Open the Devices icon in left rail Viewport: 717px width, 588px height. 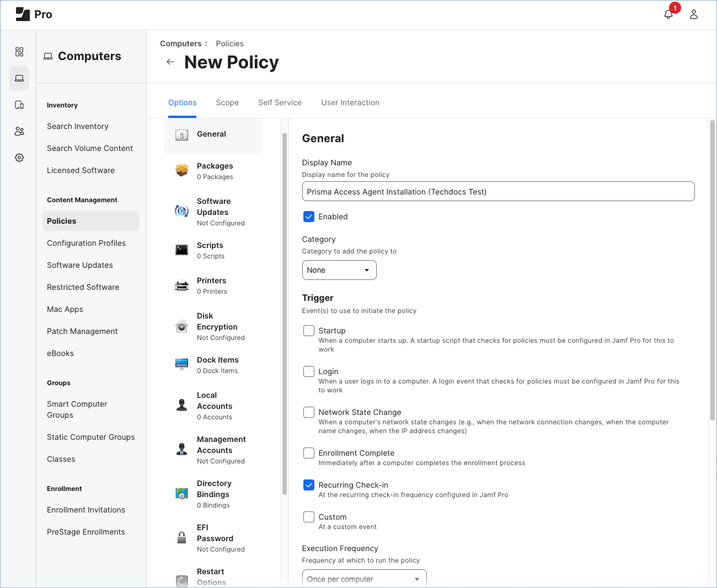tap(19, 105)
